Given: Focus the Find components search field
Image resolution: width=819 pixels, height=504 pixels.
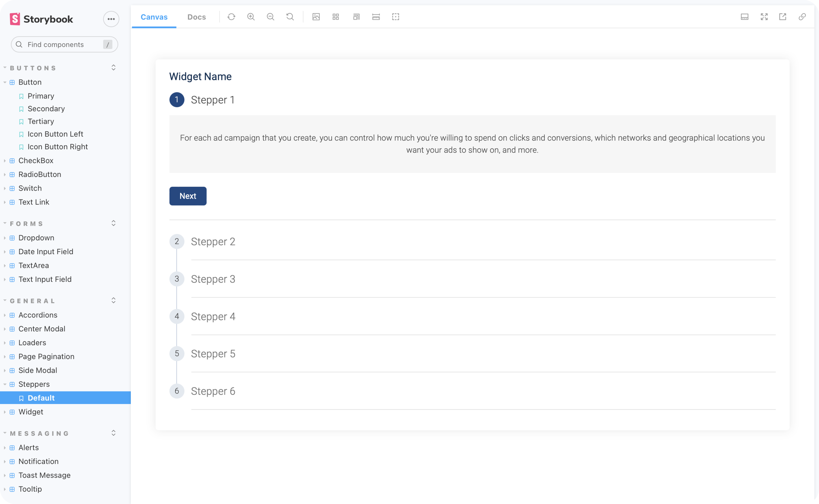Looking at the screenshot, I should tap(64, 44).
